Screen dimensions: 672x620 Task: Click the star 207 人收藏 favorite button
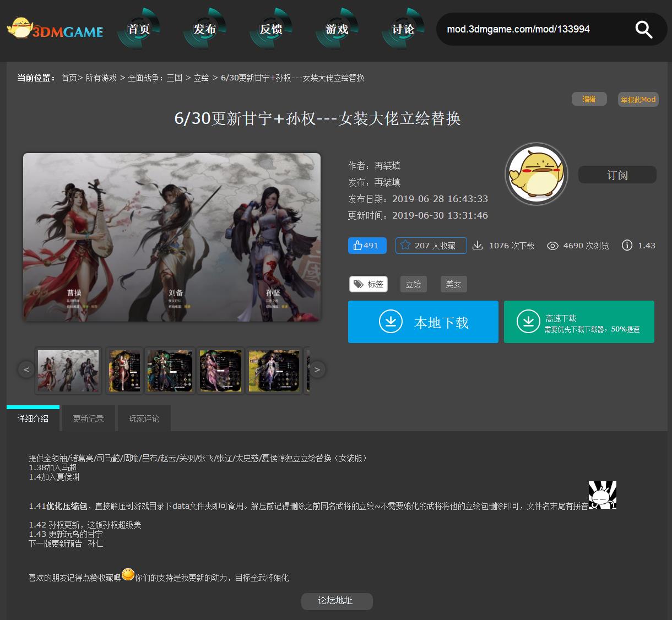pyautogui.click(x=431, y=246)
